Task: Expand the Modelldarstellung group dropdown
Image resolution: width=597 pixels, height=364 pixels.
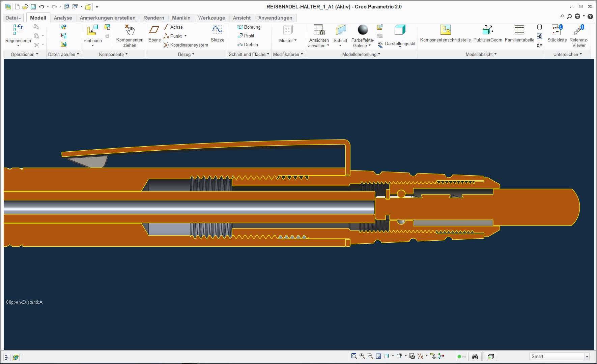Action: coord(361,54)
